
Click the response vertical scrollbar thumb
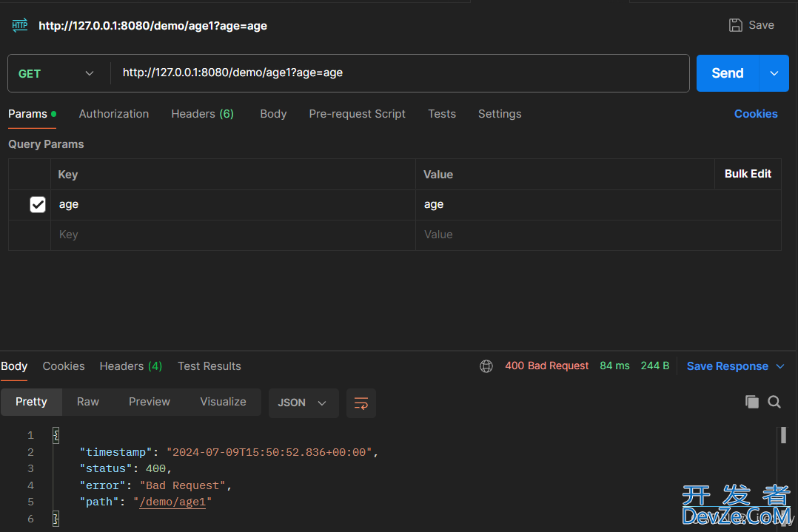coord(783,435)
